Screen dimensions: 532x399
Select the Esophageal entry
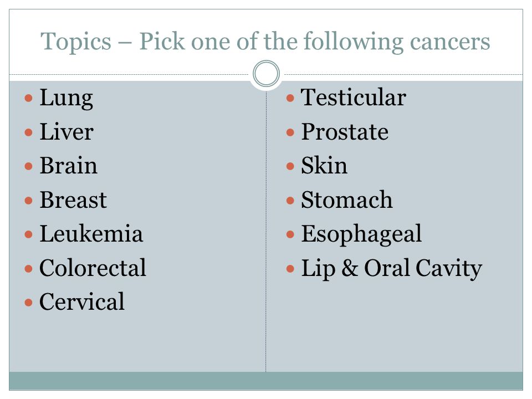click(361, 235)
